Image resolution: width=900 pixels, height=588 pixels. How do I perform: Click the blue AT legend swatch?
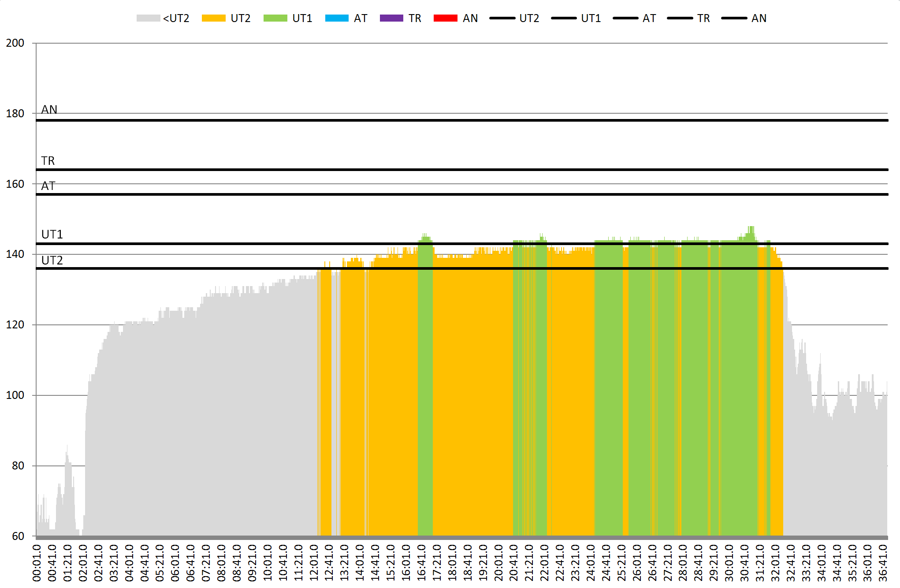[x=337, y=18]
